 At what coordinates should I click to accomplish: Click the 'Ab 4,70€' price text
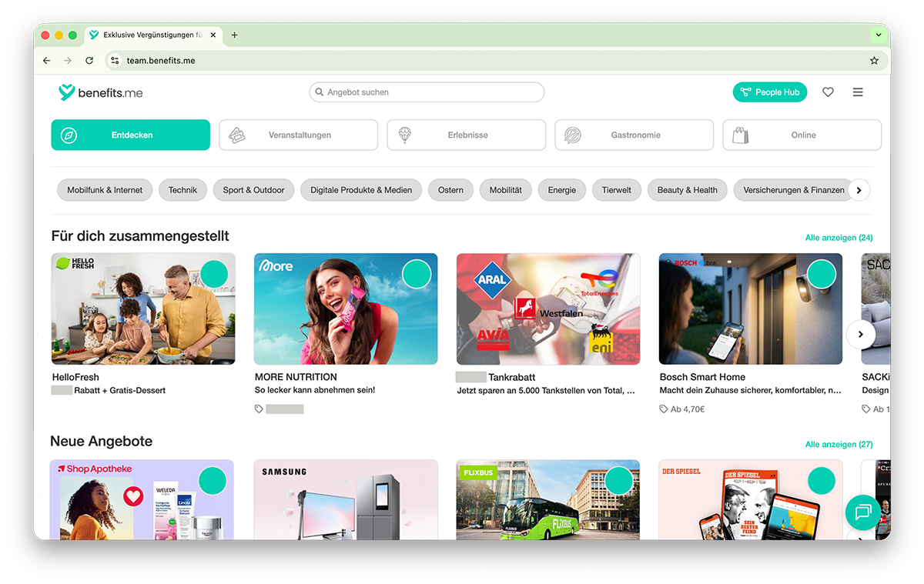[x=688, y=409]
